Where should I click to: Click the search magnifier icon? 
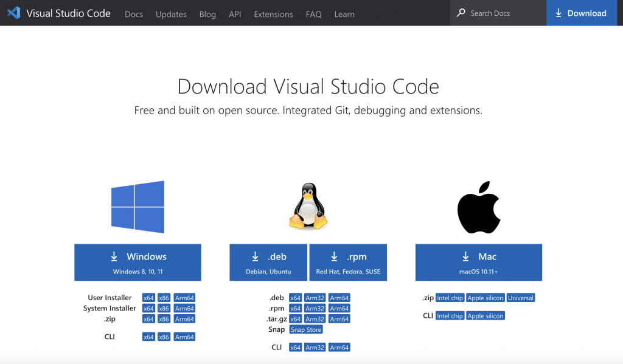pos(461,13)
